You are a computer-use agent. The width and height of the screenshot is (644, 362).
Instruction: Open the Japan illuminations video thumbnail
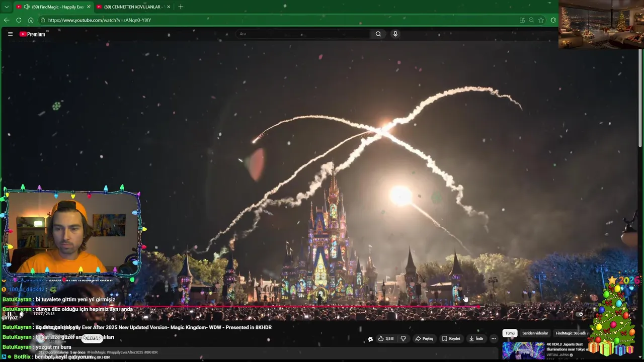(x=523, y=350)
